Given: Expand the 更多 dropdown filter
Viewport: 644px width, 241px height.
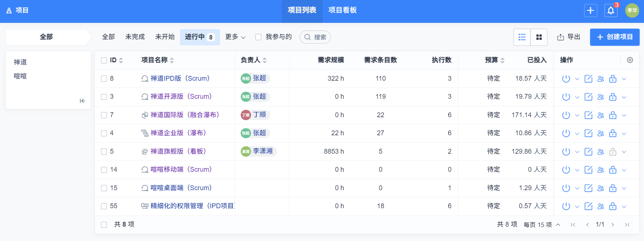Looking at the screenshot, I should tap(235, 37).
